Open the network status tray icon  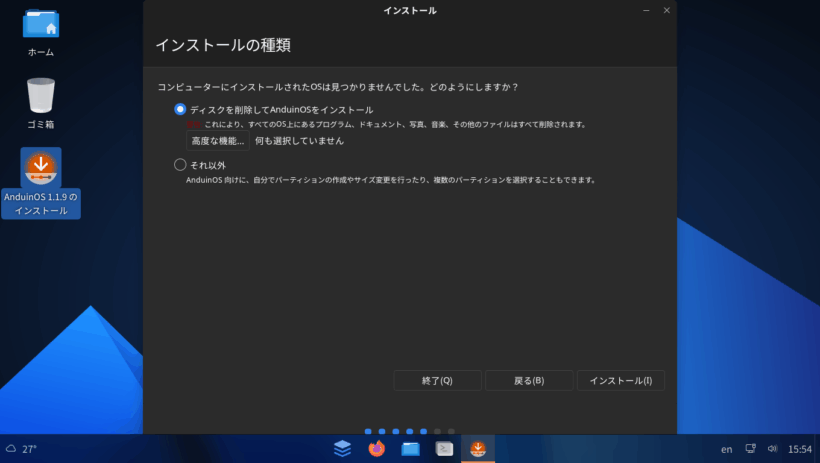(x=751, y=449)
